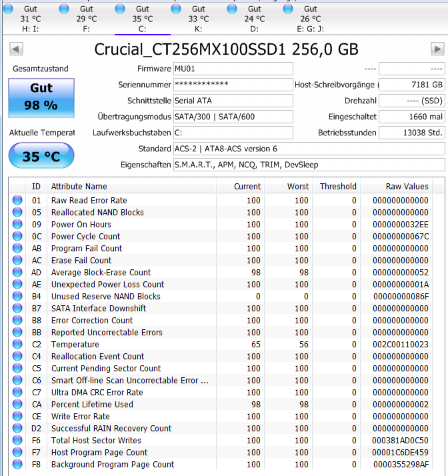Click status icon of Ultra DMA CRC Error Rate
The height and width of the screenshot is (476, 448).
pyautogui.click(x=17, y=392)
